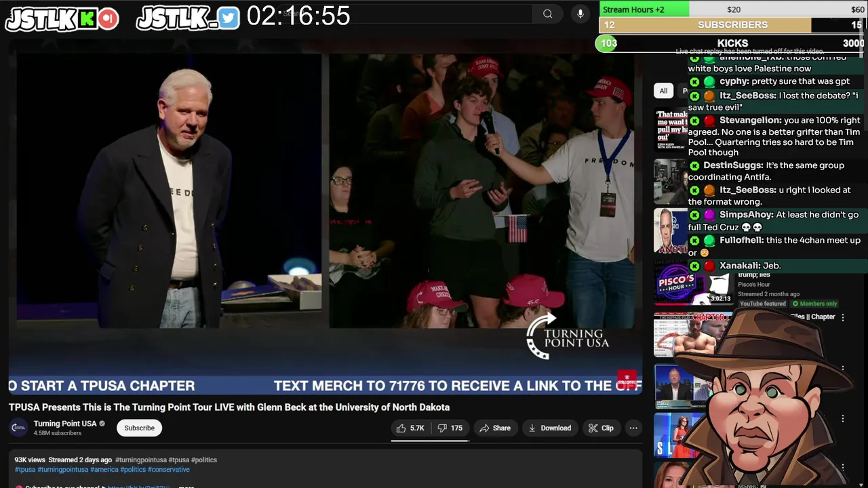Click the video title 'TPUSA Presents This is The Turning Point Tour'
868x488 pixels.
click(229, 407)
